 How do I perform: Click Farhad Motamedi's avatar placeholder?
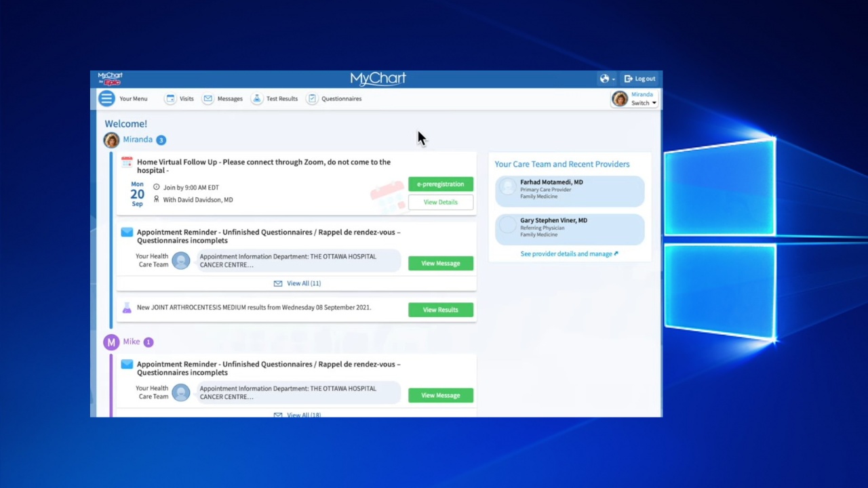(x=507, y=187)
